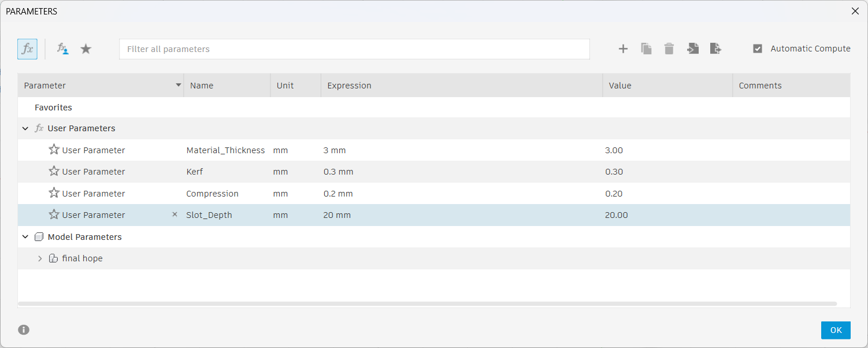Viewport: 868px width, 348px height.
Task: Collapse the User Parameters group
Action: pyautogui.click(x=25, y=128)
